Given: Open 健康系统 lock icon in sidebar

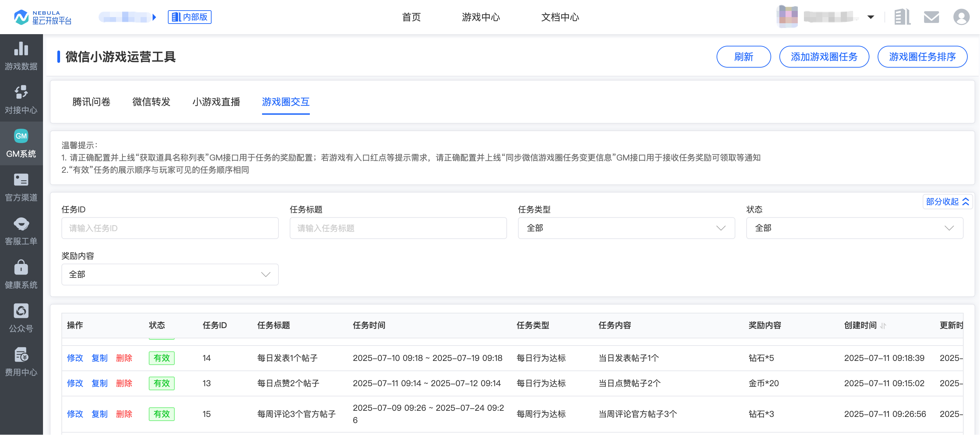Looking at the screenshot, I should [x=21, y=268].
